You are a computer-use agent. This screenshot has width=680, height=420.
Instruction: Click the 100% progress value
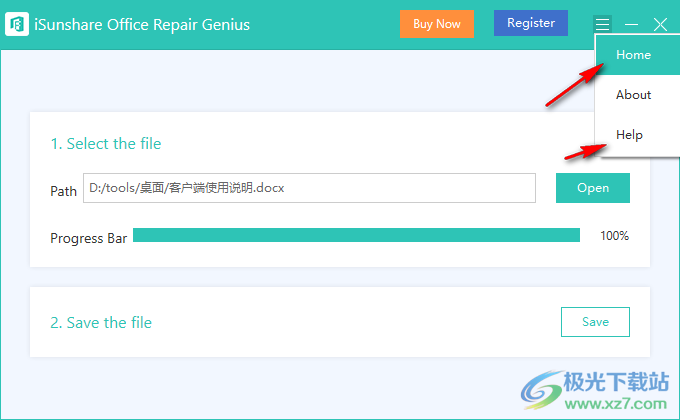pyautogui.click(x=614, y=236)
